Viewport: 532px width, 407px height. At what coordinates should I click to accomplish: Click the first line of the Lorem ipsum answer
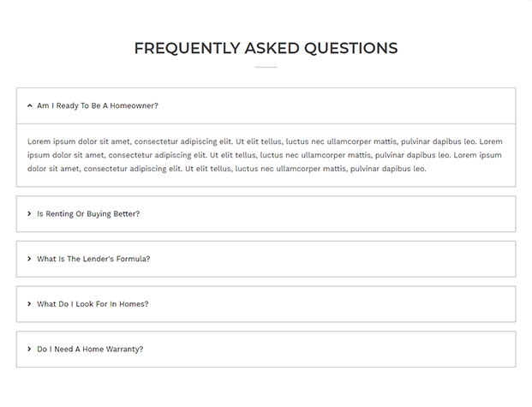coord(265,141)
